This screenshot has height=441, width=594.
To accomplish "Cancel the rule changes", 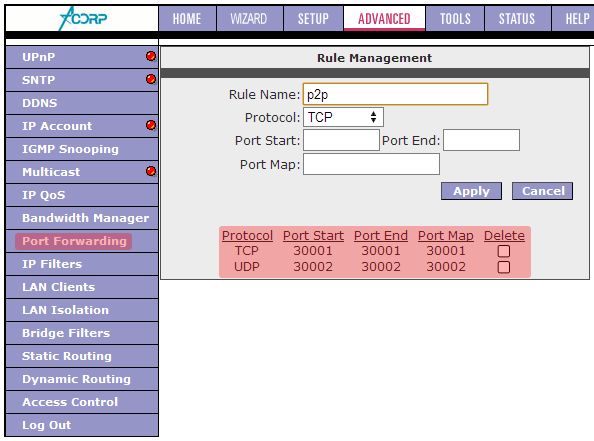I will click(542, 191).
